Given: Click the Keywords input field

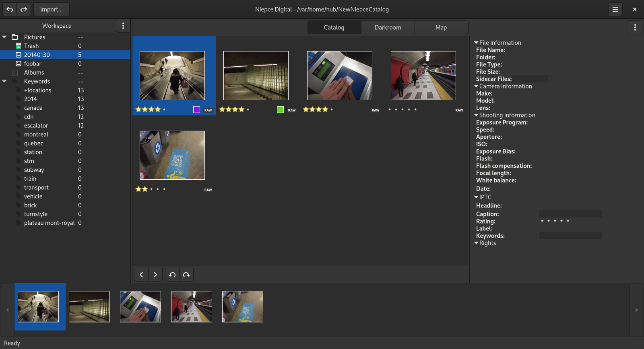Looking at the screenshot, I should click(570, 236).
